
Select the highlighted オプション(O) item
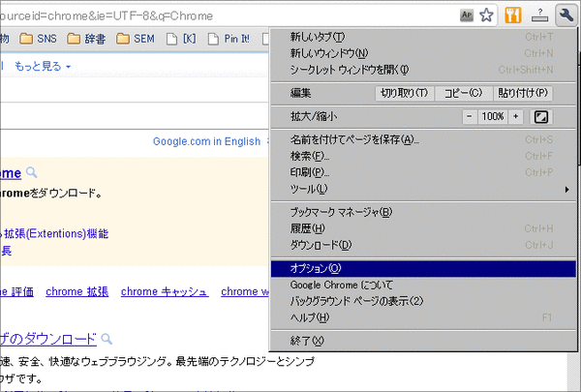(423, 269)
